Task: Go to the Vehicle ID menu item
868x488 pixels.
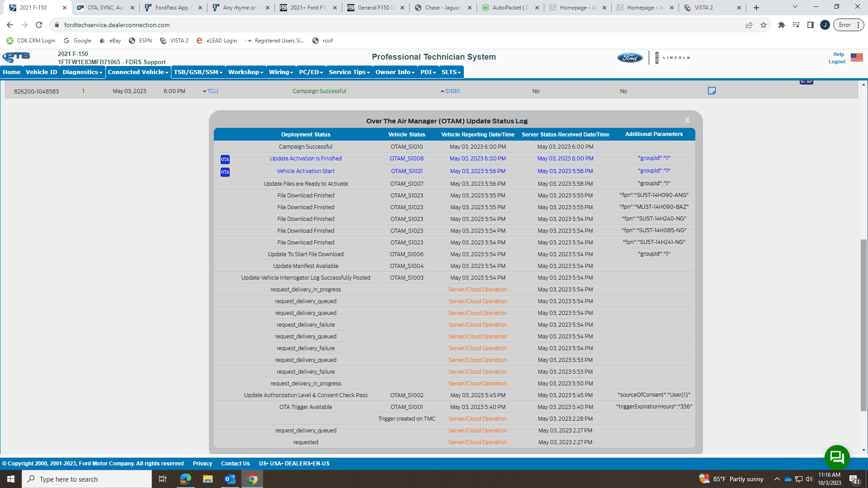Action: (41, 72)
